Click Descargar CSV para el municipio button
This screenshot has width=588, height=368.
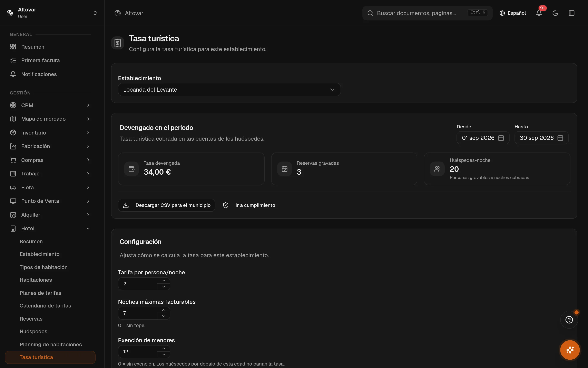click(166, 205)
